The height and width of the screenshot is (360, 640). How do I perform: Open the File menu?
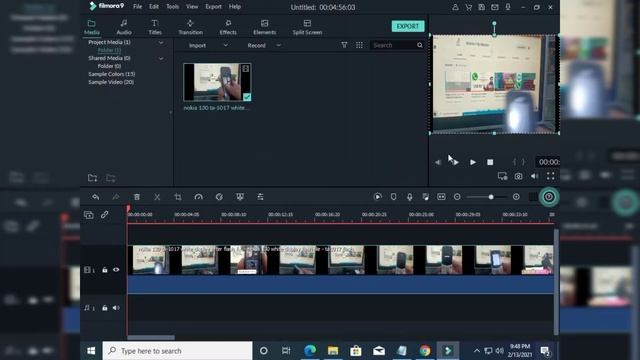(x=138, y=7)
